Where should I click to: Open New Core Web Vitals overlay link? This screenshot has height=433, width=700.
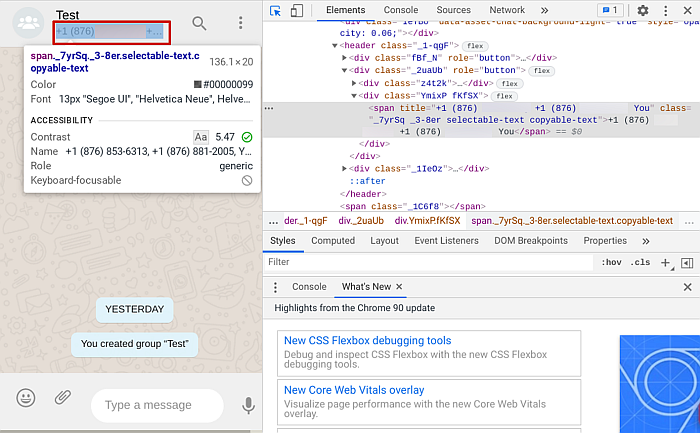354,390
